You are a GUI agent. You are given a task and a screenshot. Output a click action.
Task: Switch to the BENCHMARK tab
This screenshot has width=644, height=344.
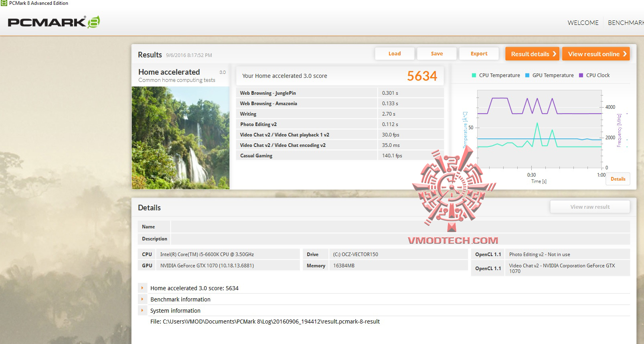tap(626, 23)
